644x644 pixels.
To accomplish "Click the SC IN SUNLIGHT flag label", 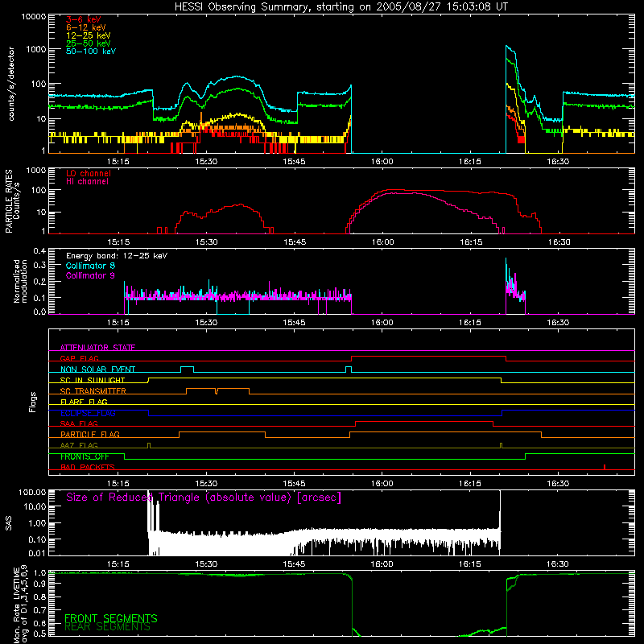I will pos(93,380).
